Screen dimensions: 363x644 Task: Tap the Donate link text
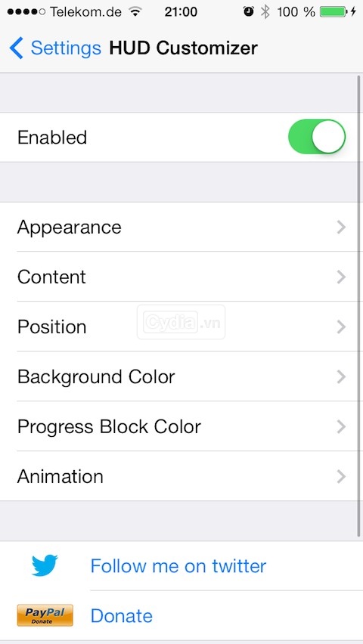tap(121, 616)
